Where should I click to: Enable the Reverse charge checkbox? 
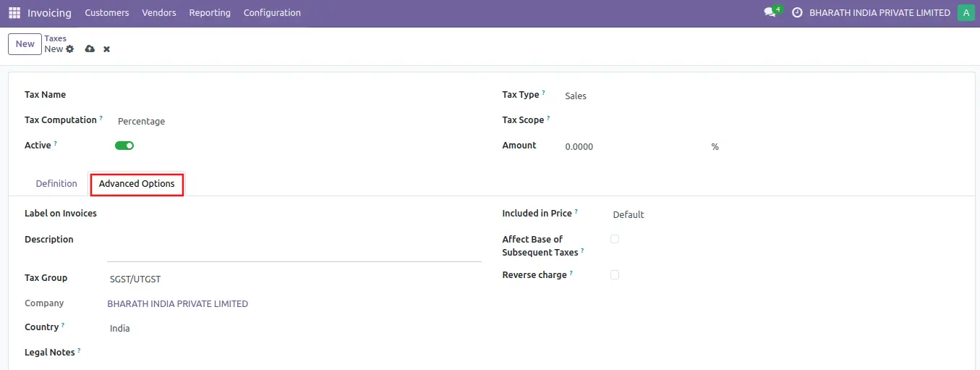[x=614, y=275]
